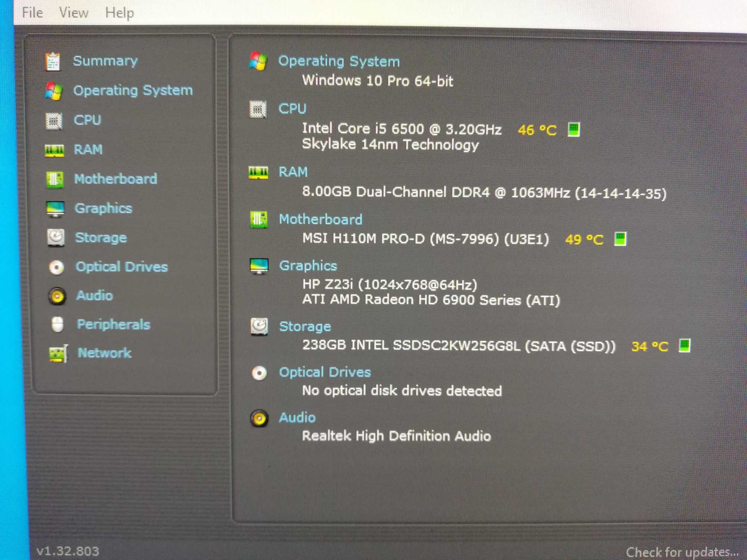Click the Windows flag icon in summary pane
The height and width of the screenshot is (560, 747).
(258, 61)
